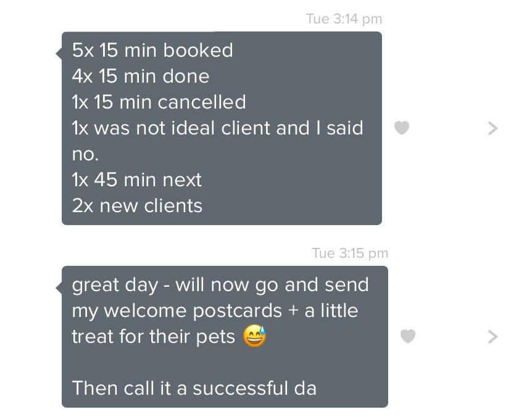Open details chevron beside the 3:14 pm message
The height and width of the screenshot is (420, 511).
[492, 128]
